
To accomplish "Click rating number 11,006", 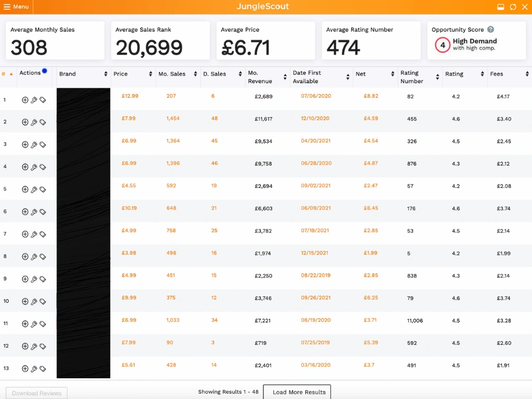I will pos(415,321).
